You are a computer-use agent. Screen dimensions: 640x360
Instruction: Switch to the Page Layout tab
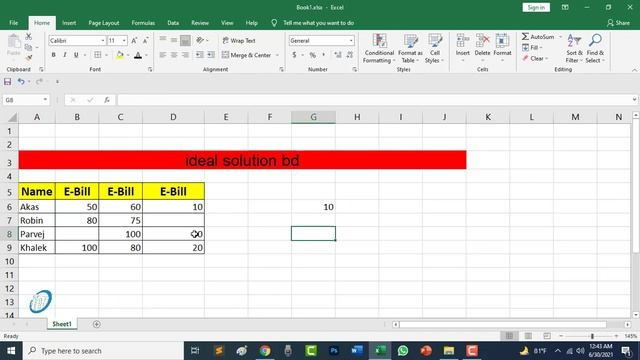coord(104,23)
